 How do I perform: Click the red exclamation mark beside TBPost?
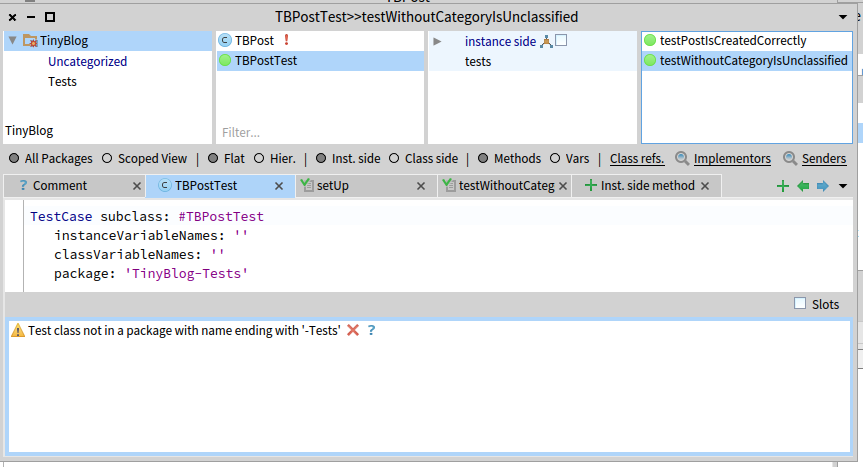tap(286, 41)
